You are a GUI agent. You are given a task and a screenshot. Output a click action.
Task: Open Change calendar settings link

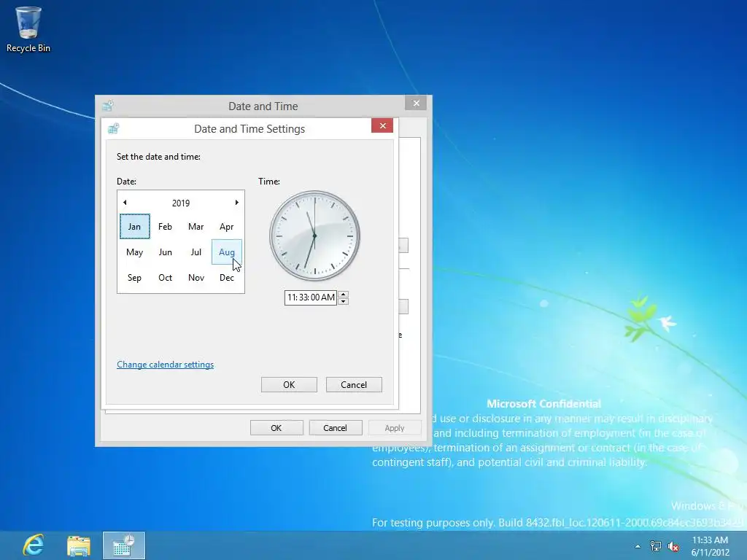[x=166, y=365]
